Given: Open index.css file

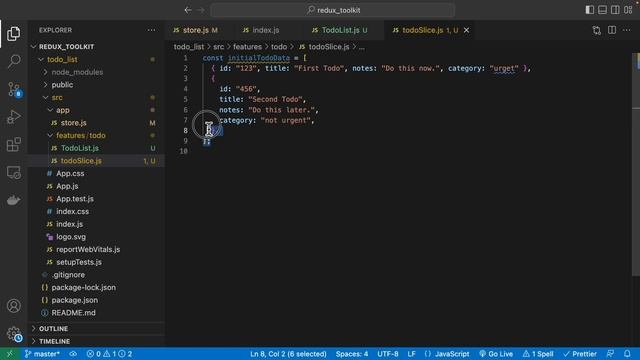Looking at the screenshot, I should (x=72, y=211).
